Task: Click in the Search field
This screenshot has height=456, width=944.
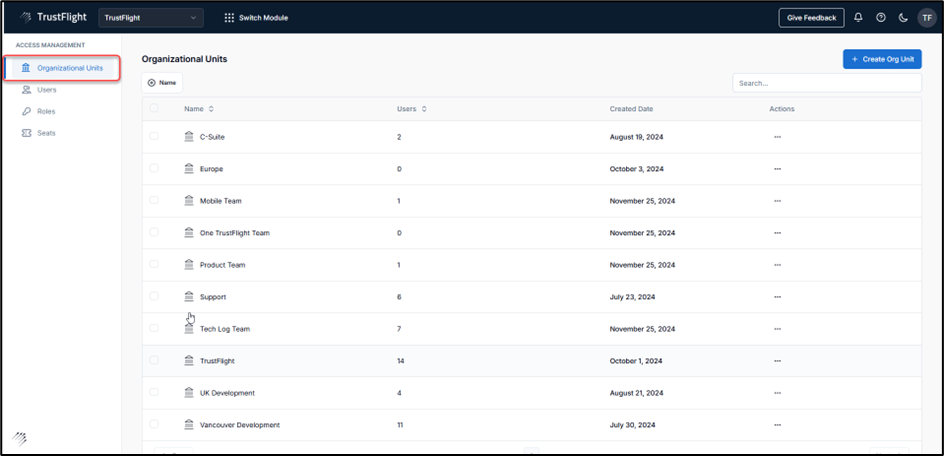Action: [x=827, y=83]
